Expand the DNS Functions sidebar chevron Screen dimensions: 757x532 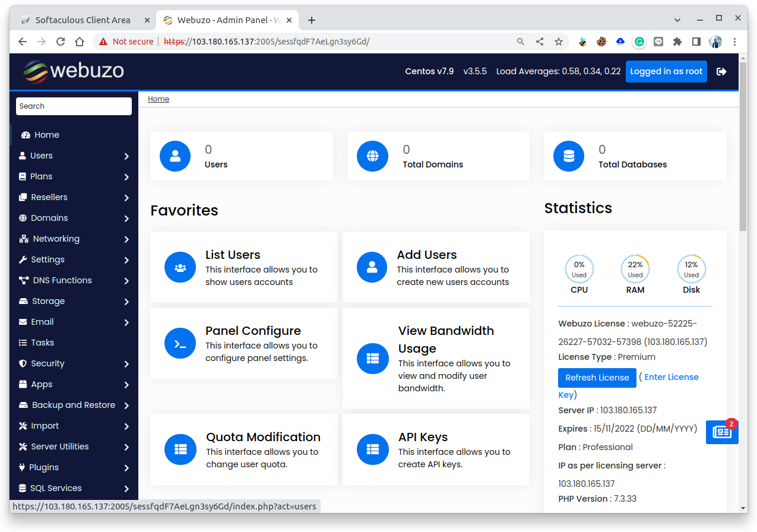[x=126, y=281]
